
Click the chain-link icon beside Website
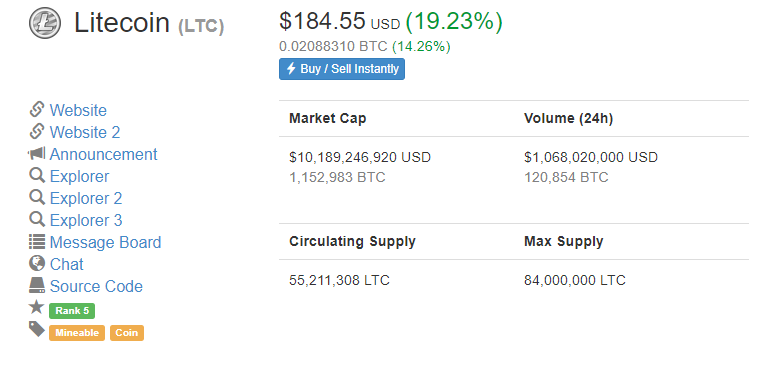[x=37, y=109]
